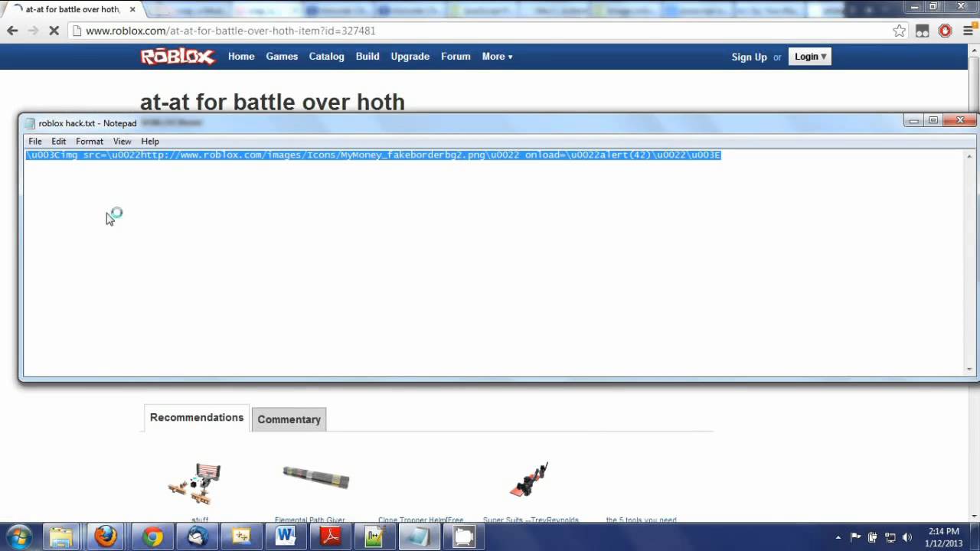Image resolution: width=980 pixels, height=551 pixels.
Task: Expand the Login dropdown button
Action: point(810,57)
